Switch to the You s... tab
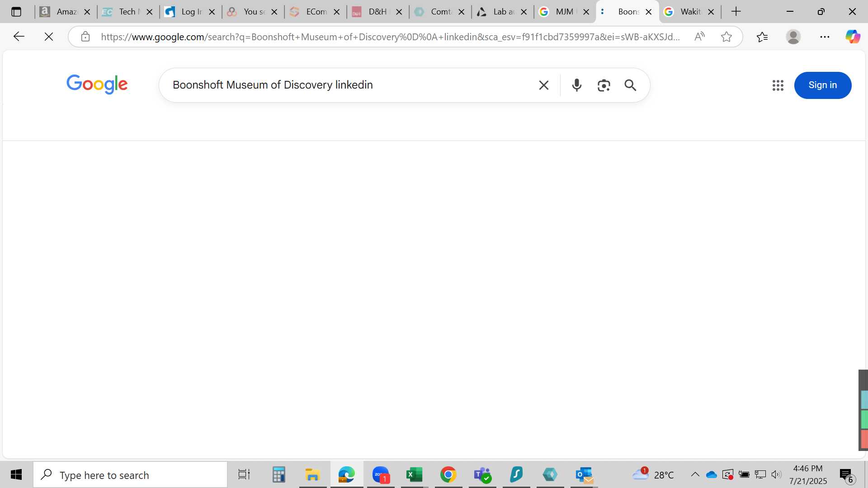This screenshot has width=868, height=488. [x=253, y=12]
